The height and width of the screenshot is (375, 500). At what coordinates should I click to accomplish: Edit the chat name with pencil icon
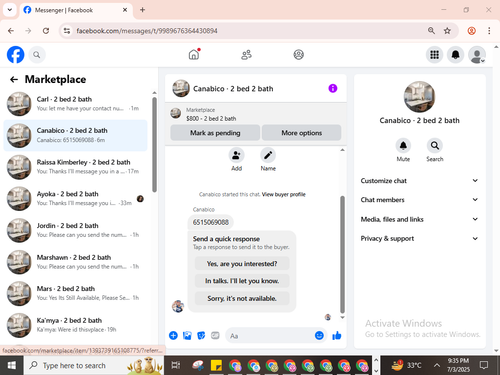coord(268,155)
